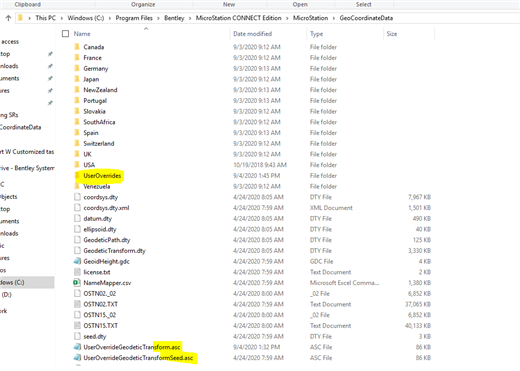This screenshot has height=371, width=520.
Task: Click the NewZealand folder icon
Action: (x=77, y=90)
